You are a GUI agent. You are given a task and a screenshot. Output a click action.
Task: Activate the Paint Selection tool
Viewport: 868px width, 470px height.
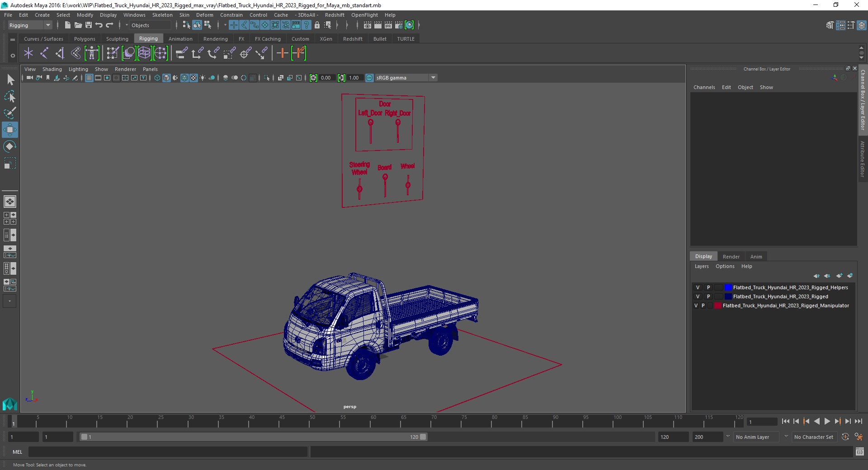tap(10, 113)
